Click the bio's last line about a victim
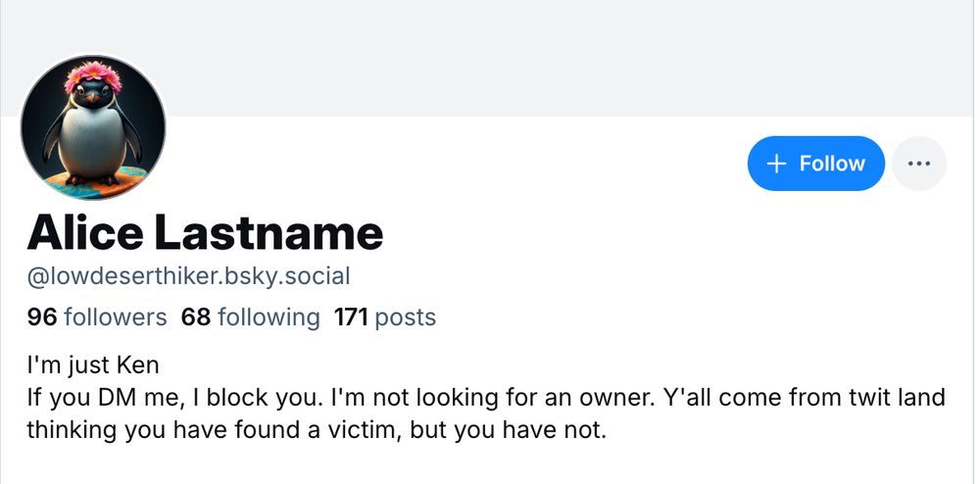Screen dimensions: 980x484 point(318,430)
